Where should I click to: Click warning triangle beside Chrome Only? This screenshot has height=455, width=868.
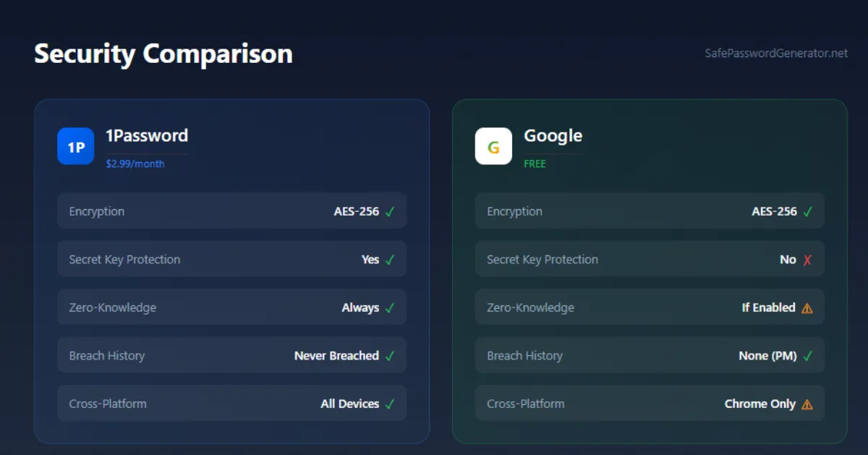(x=807, y=404)
